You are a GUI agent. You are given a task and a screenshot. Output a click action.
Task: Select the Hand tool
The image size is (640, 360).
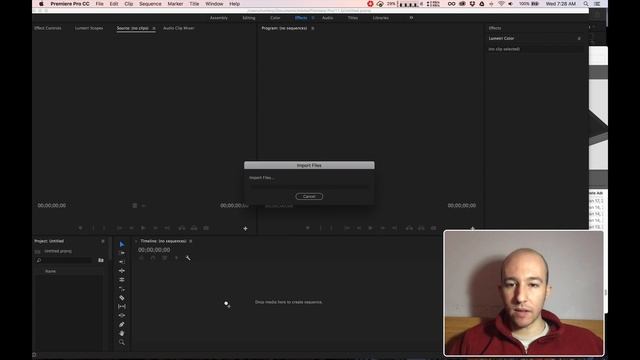122,333
